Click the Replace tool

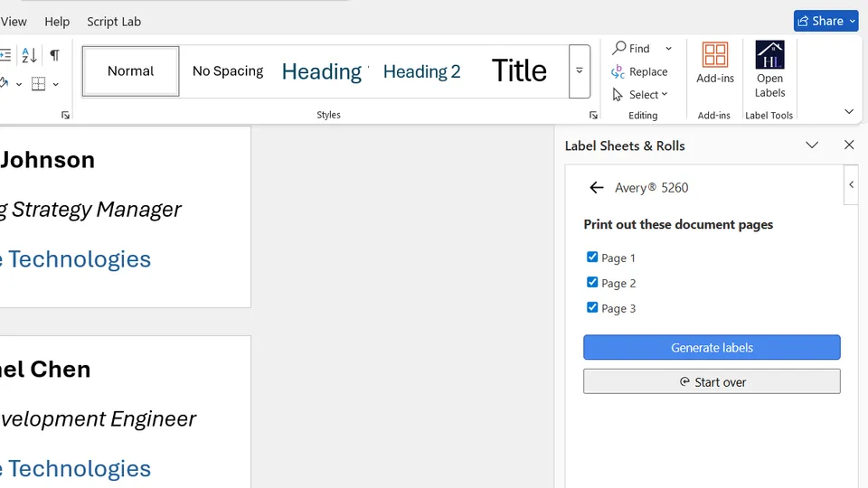point(639,71)
